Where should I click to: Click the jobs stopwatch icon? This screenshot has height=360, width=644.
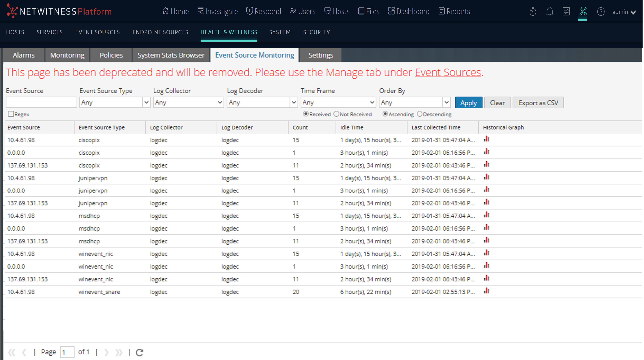click(x=533, y=11)
